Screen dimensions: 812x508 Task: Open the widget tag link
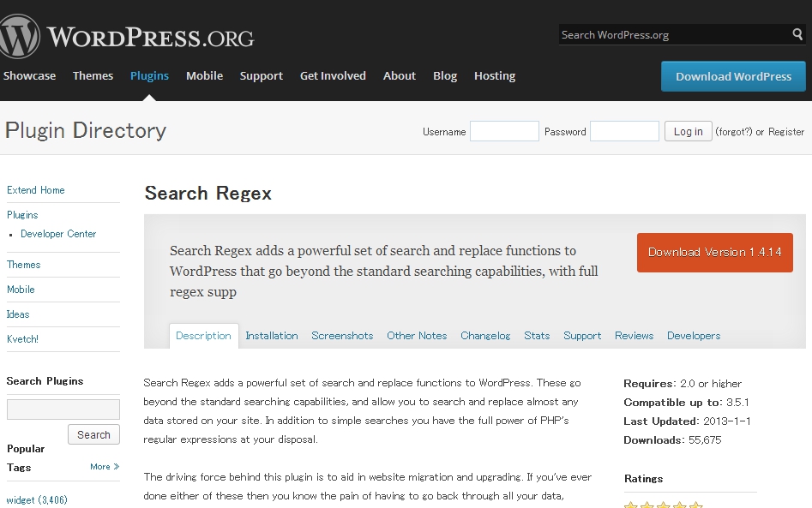(x=37, y=499)
